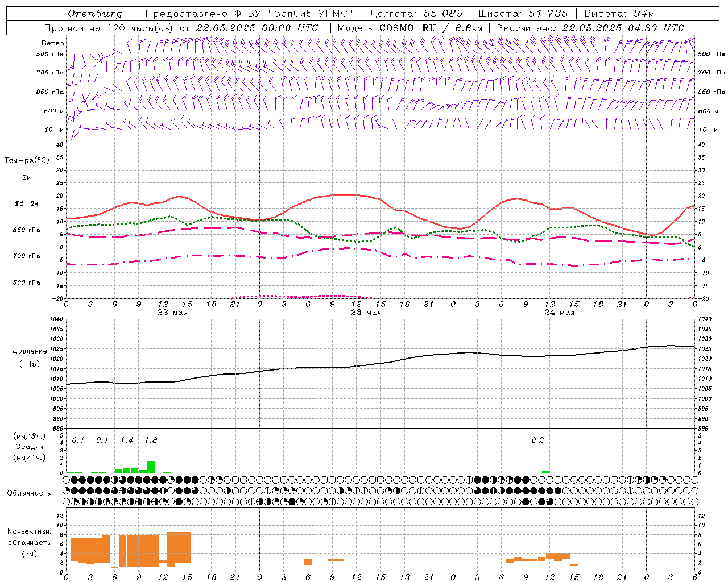Screen dimensions: 728x582
Task: Click the "1.4" precipitation value
Action: pos(126,440)
